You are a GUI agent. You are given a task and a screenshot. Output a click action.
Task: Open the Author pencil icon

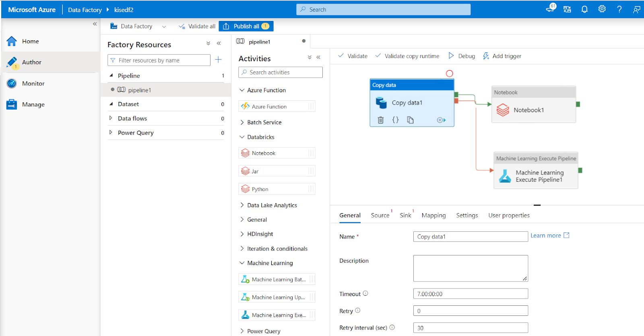[12, 62]
